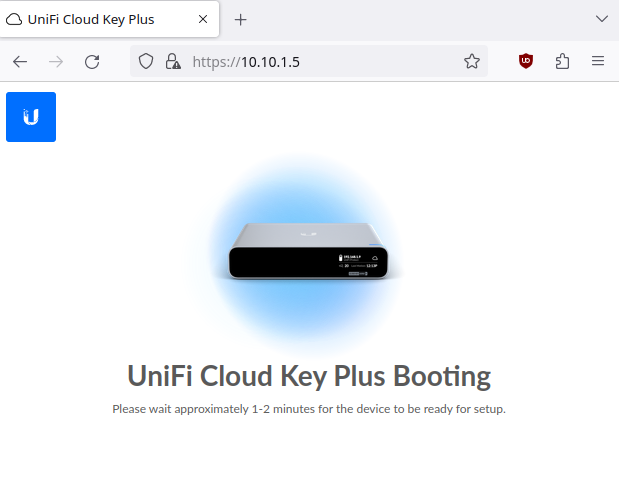
Task: Click the forward navigation arrow
Action: click(56, 61)
